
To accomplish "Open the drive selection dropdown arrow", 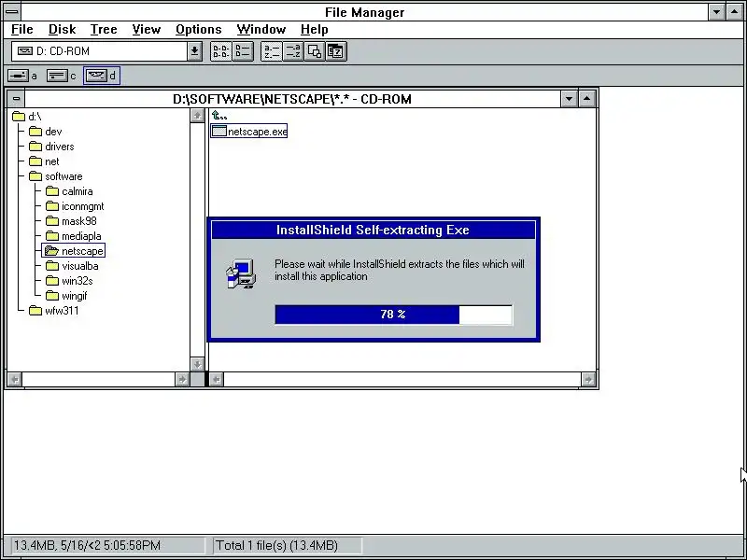I will click(x=194, y=51).
